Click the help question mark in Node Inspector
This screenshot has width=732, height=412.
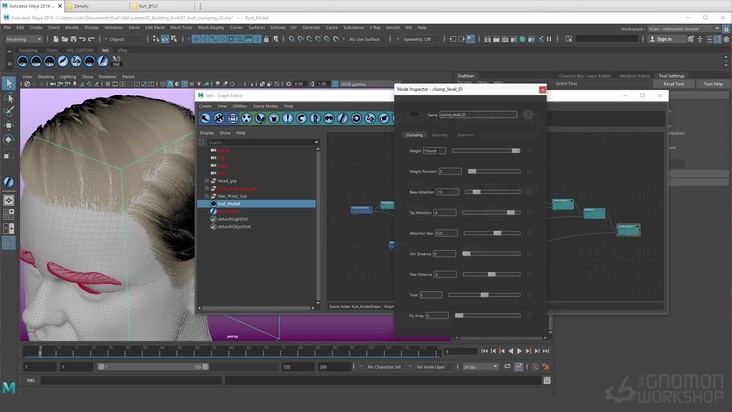pos(528,115)
